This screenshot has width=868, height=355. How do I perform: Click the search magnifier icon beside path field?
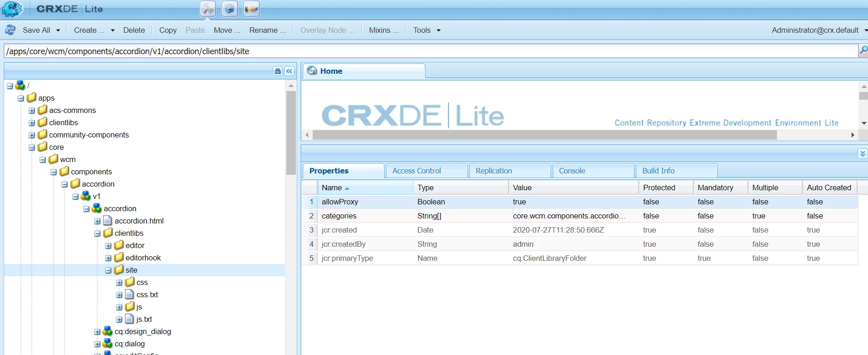point(863,50)
